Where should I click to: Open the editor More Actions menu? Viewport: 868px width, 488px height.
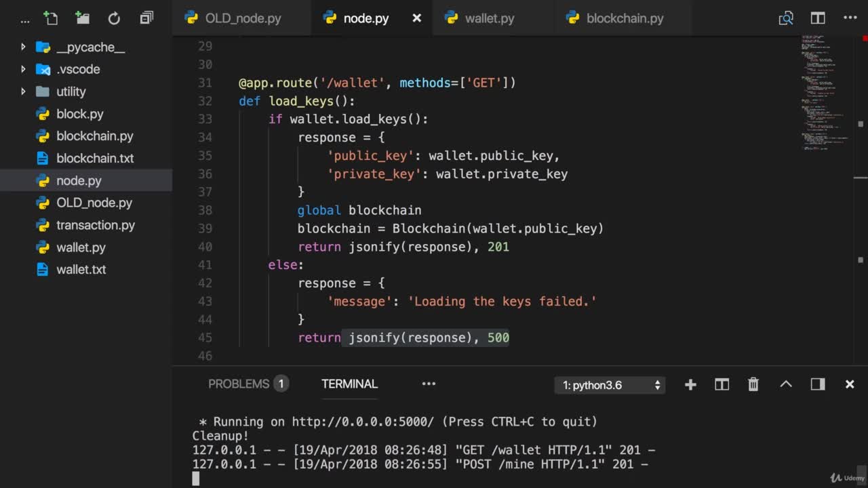850,18
